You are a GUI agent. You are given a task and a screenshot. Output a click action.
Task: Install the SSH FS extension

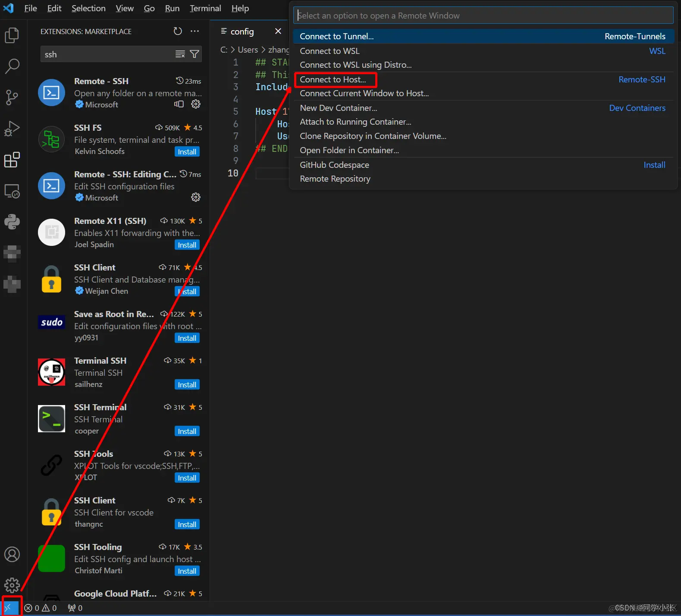(187, 152)
